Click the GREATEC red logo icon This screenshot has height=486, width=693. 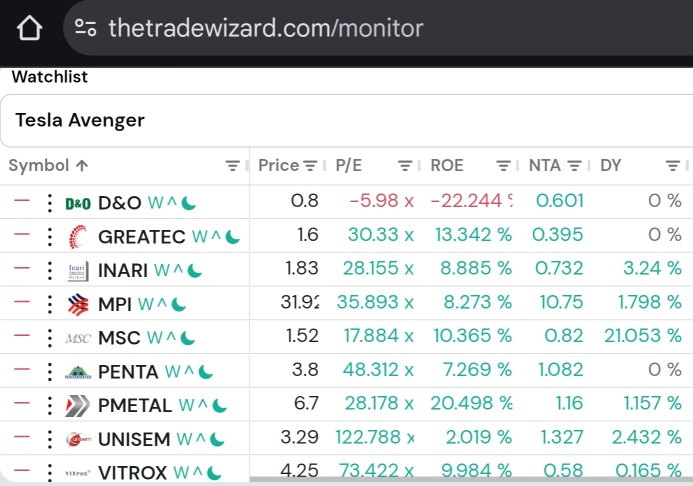pos(78,237)
